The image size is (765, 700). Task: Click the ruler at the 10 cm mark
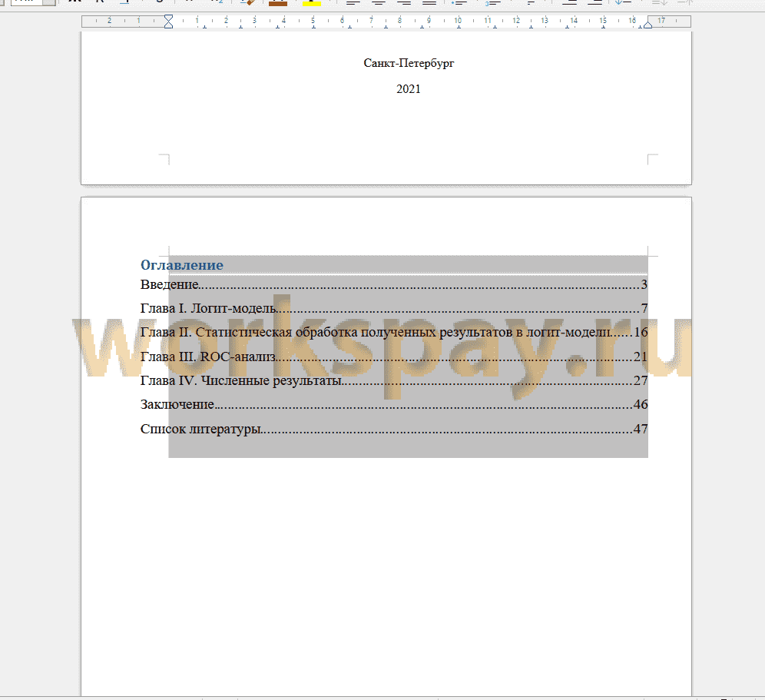[458, 21]
